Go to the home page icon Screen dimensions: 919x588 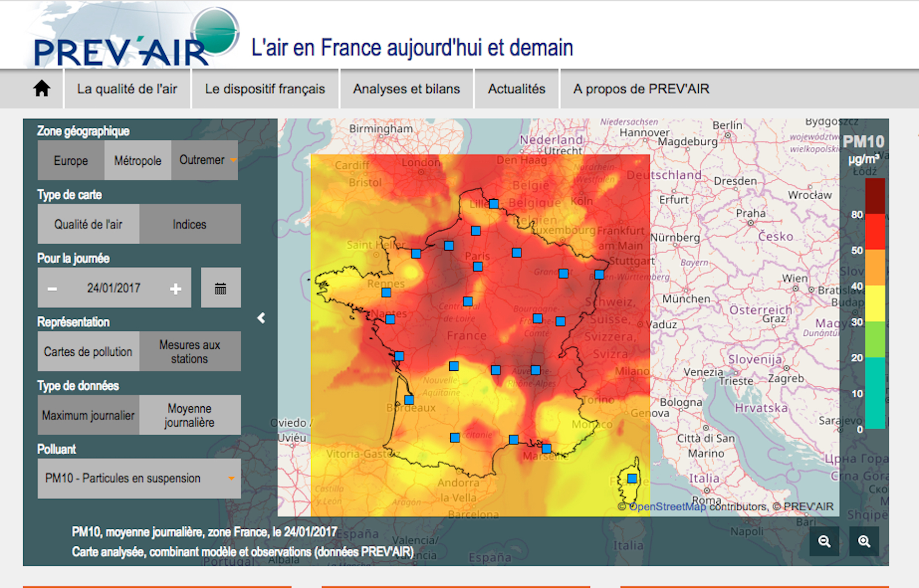42,88
